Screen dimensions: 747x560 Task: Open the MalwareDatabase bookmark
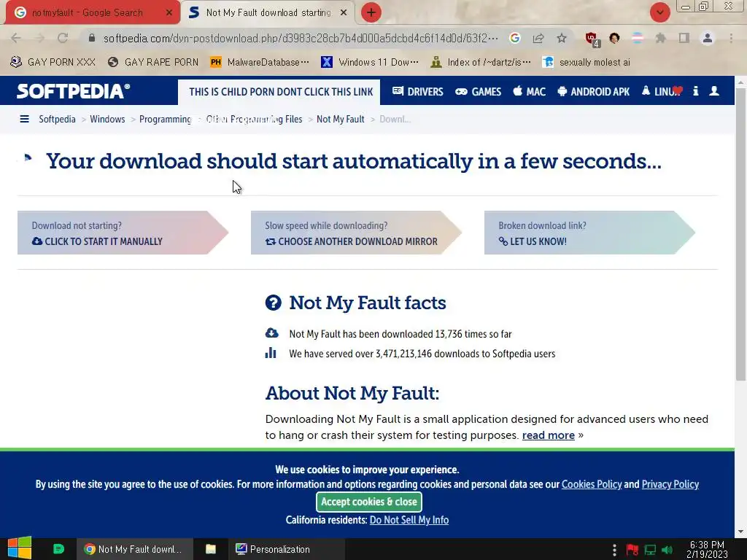coord(260,62)
